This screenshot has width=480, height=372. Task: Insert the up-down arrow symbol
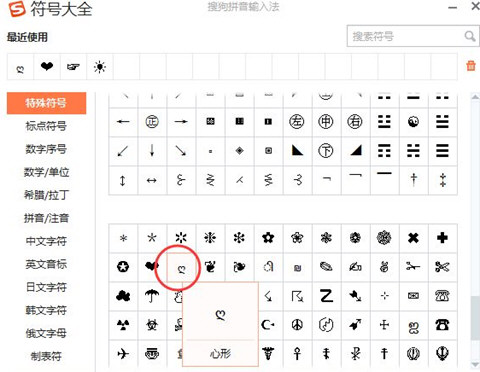tap(123, 180)
